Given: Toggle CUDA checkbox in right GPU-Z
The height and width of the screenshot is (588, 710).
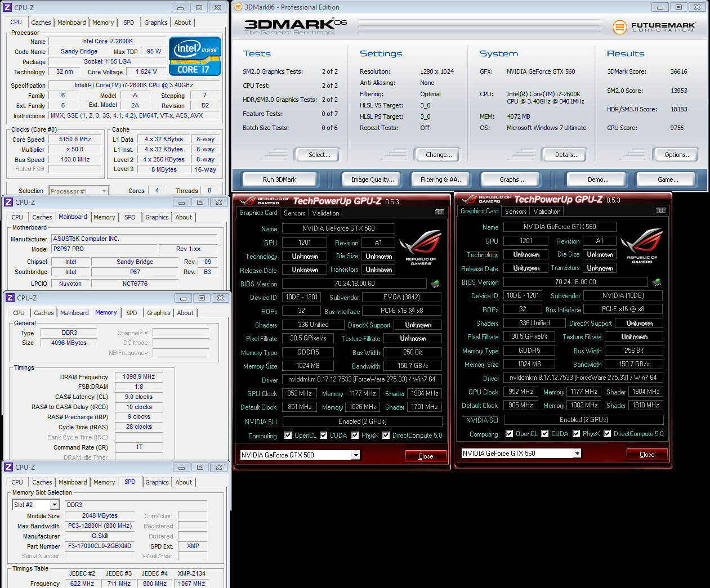Looking at the screenshot, I should click(545, 433).
